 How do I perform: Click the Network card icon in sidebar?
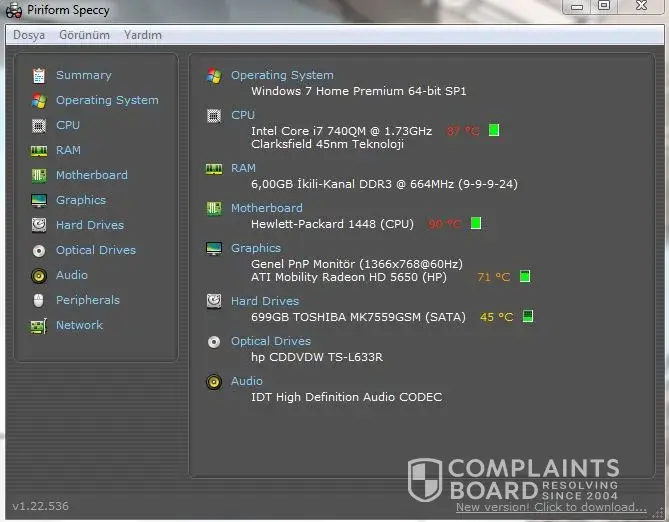[39, 326]
